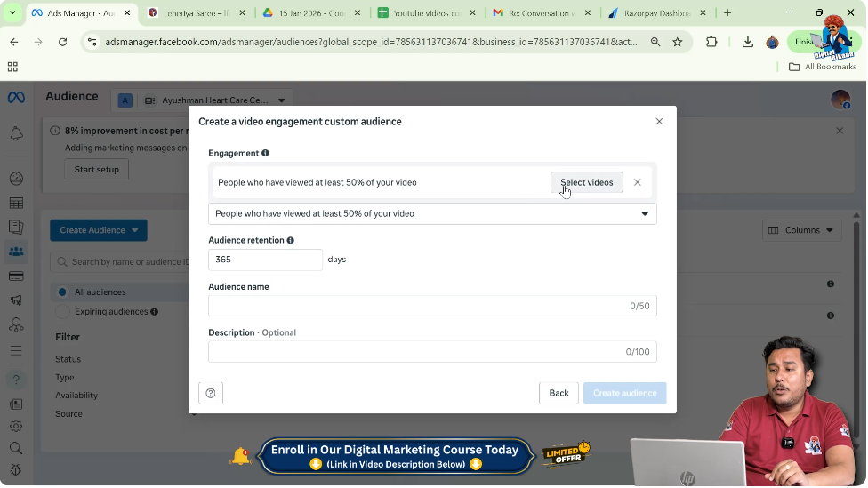Click Audience retention info icon
This screenshot has width=868, height=488.
291,241
